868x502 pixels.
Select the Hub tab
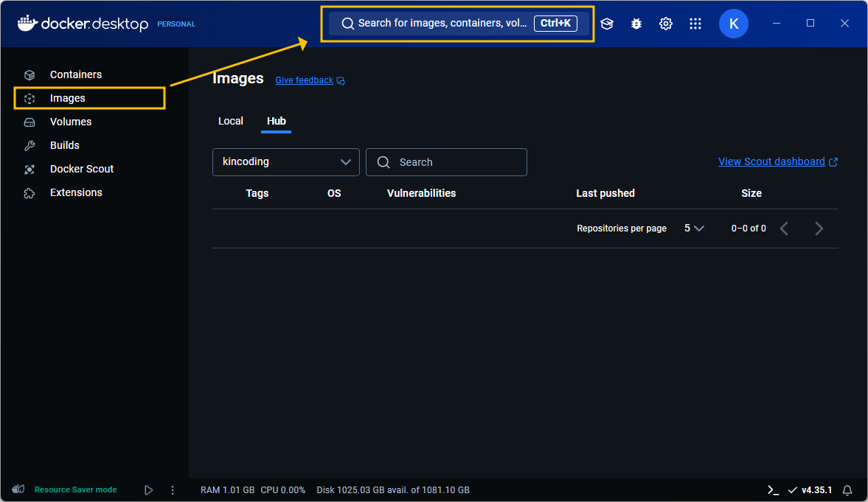(x=277, y=121)
